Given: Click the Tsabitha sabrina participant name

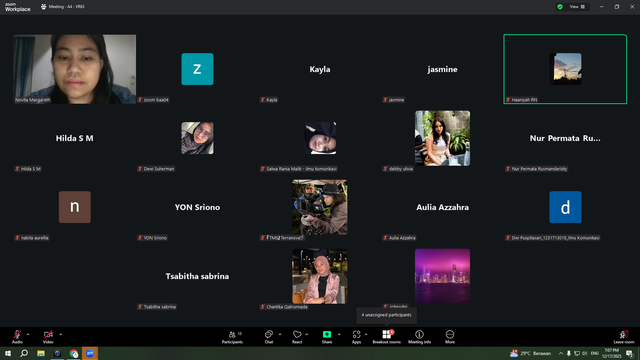Looking at the screenshot, I should 197,276.
